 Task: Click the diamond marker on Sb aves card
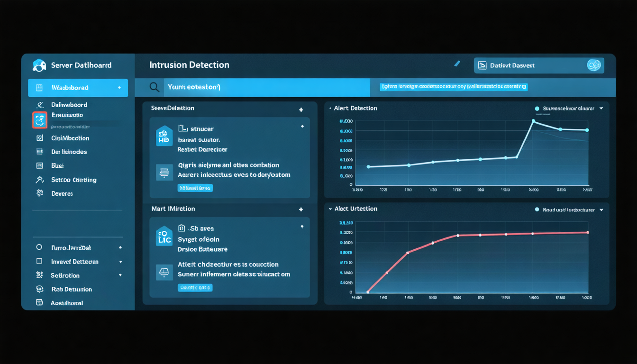pyautogui.click(x=302, y=227)
